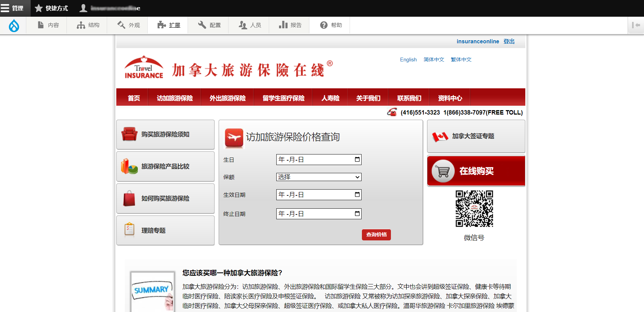This screenshot has height=312, width=644.
Task: Open the 访加旅游保险 navigation tab
Action: tap(175, 98)
